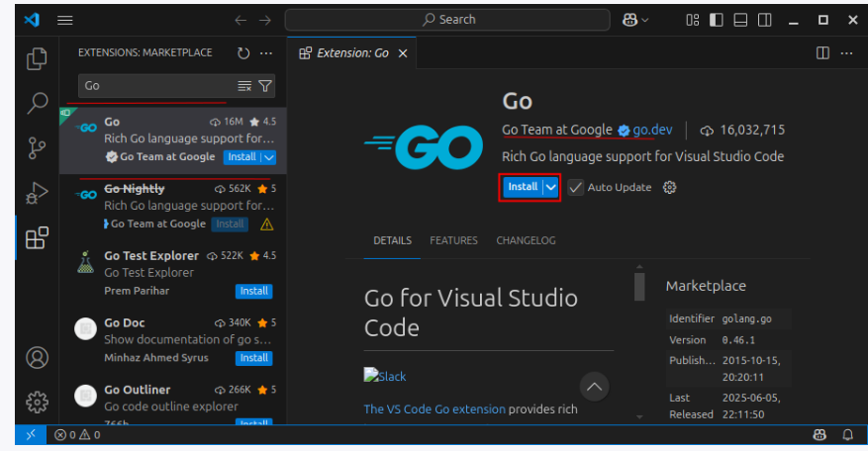Viewport: 868px width, 451px height.
Task: Open Install dropdown arrow on Go details page
Action: click(551, 187)
